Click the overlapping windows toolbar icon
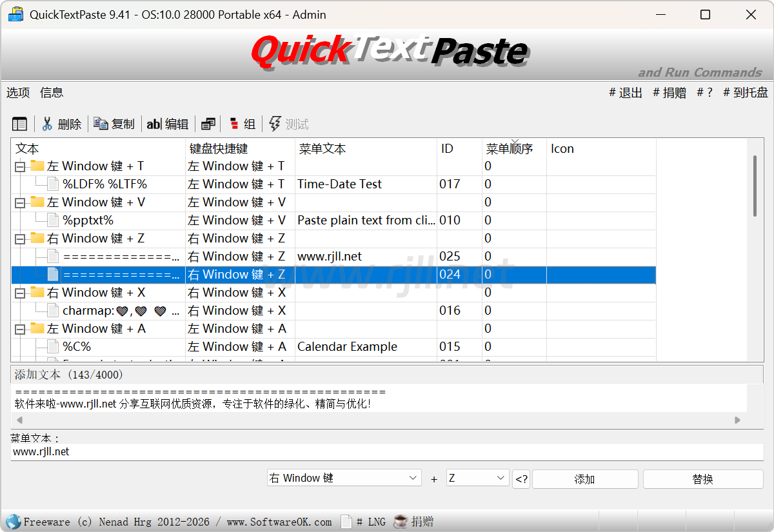Viewport: 774px width, 532px height. (x=208, y=124)
